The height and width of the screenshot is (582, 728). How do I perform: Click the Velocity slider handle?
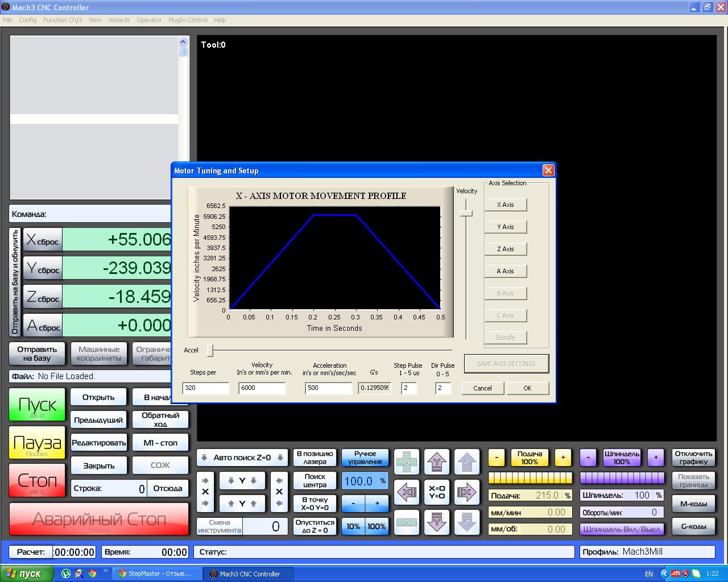(466, 213)
